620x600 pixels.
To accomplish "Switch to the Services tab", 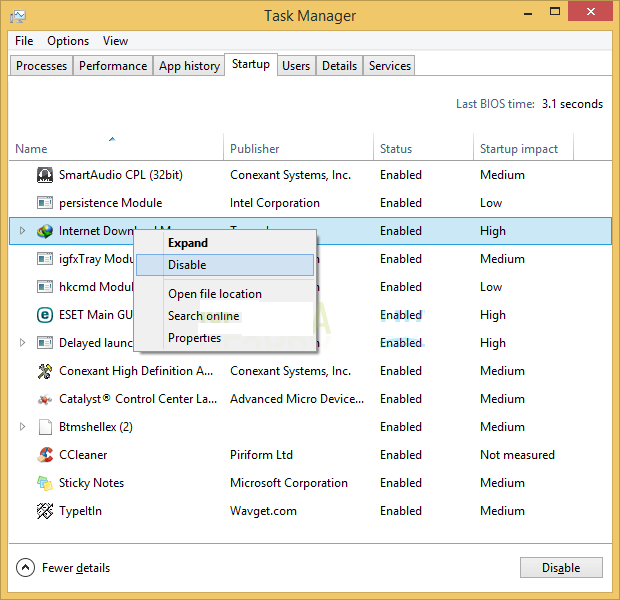I will tap(389, 66).
